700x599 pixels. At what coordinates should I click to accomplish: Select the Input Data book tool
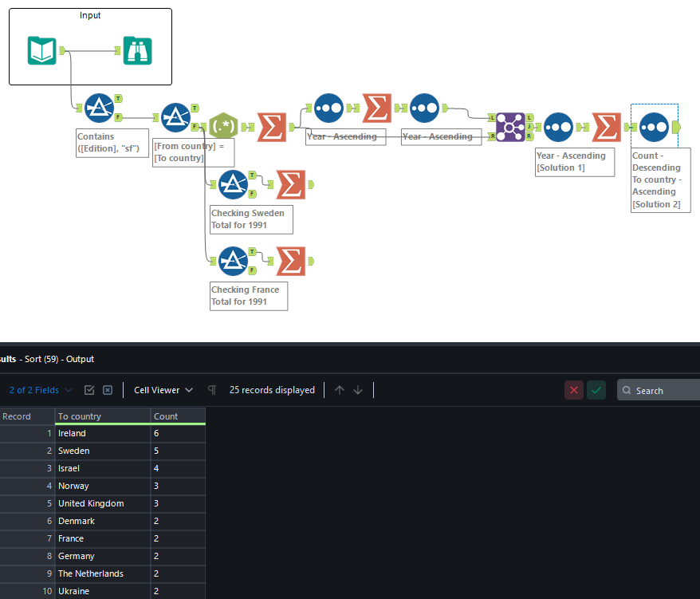[x=42, y=50]
